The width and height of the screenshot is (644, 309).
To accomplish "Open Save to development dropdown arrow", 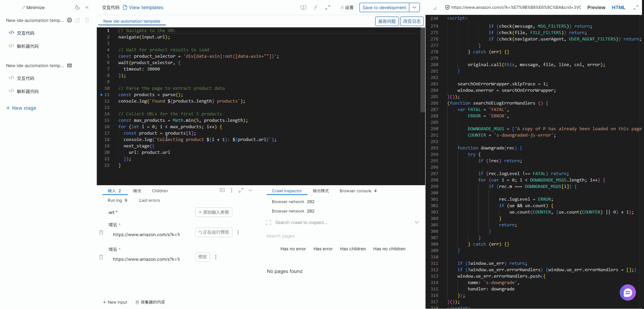I will pyautogui.click(x=414, y=7).
